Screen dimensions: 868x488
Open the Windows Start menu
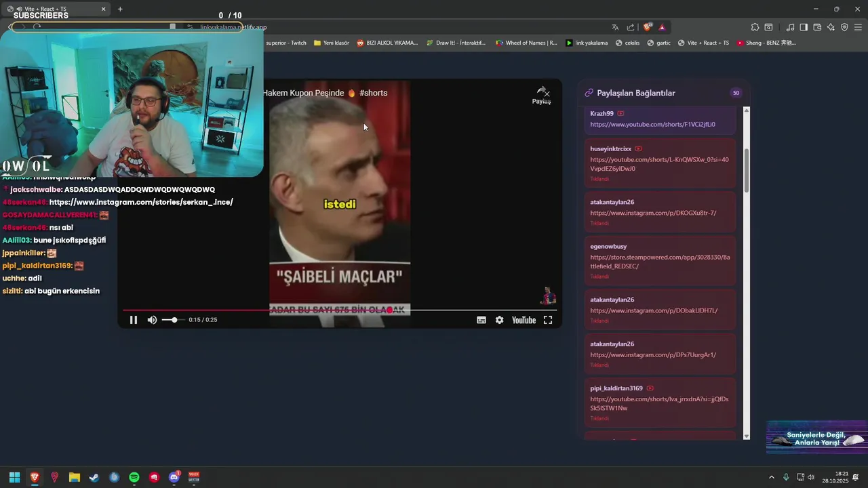(x=14, y=477)
